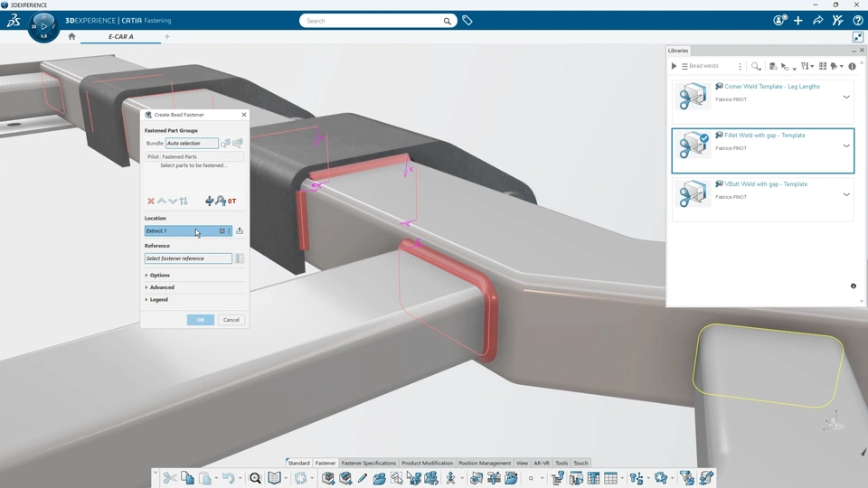Image resolution: width=868 pixels, height=488 pixels.
Task: Open the Bundle Auto selection combo box
Action: click(192, 144)
